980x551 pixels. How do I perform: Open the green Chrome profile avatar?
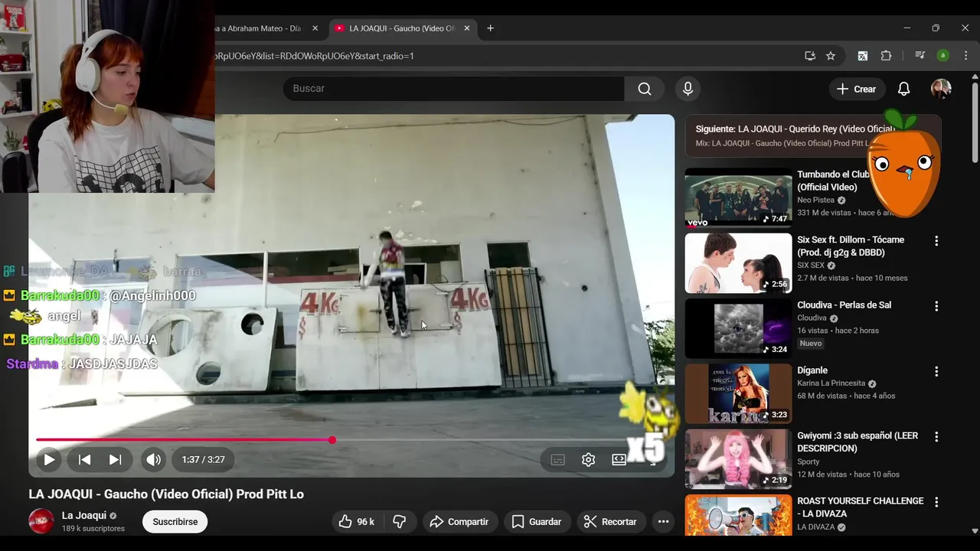point(943,56)
